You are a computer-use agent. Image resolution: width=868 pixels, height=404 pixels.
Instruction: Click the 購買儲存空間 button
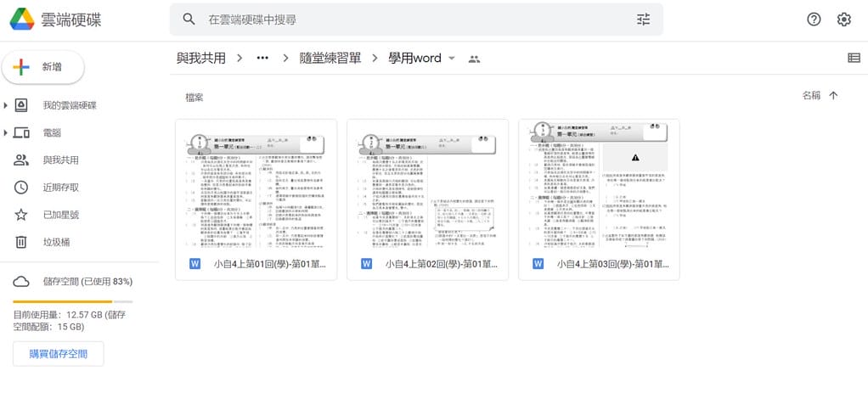click(58, 354)
